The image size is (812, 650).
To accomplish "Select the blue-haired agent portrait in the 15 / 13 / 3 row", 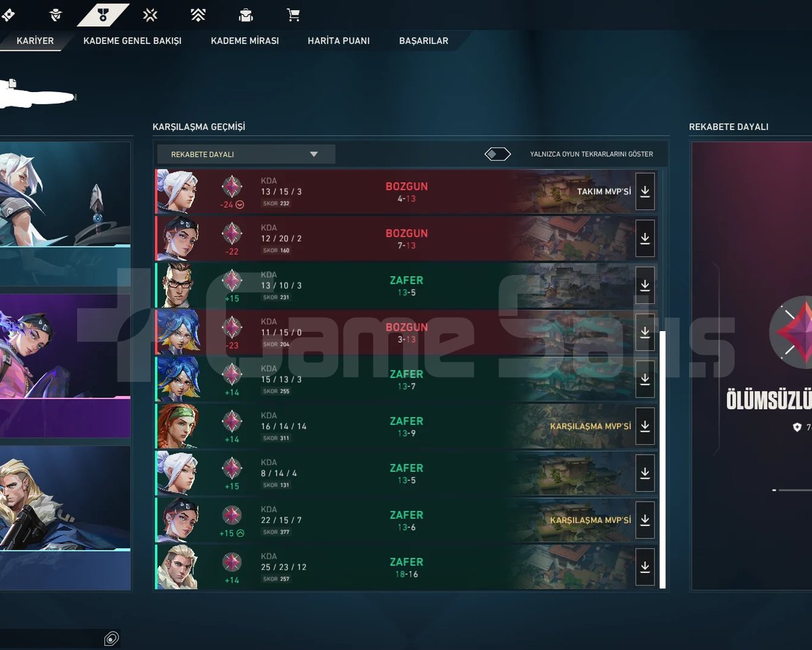I will [178, 379].
